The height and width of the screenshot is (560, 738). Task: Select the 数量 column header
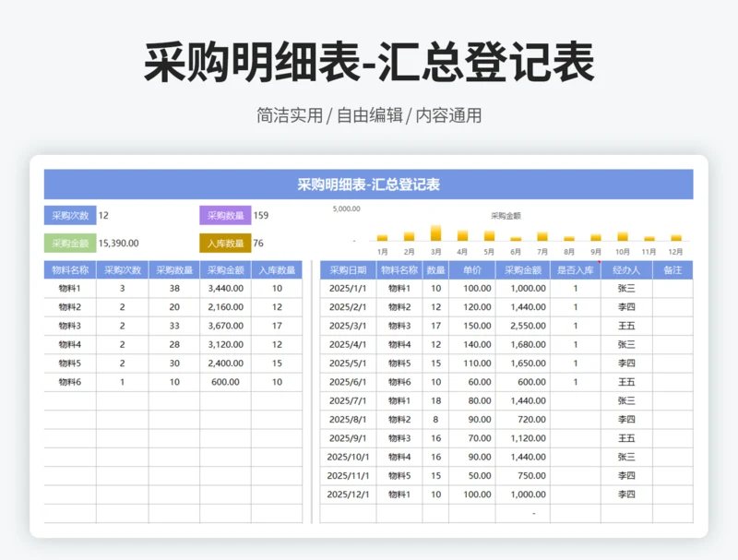pos(435,270)
